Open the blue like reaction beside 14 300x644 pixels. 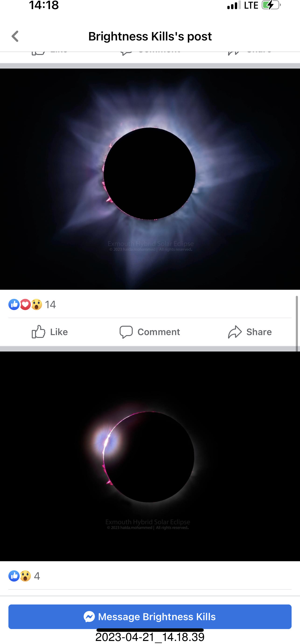coord(14,304)
